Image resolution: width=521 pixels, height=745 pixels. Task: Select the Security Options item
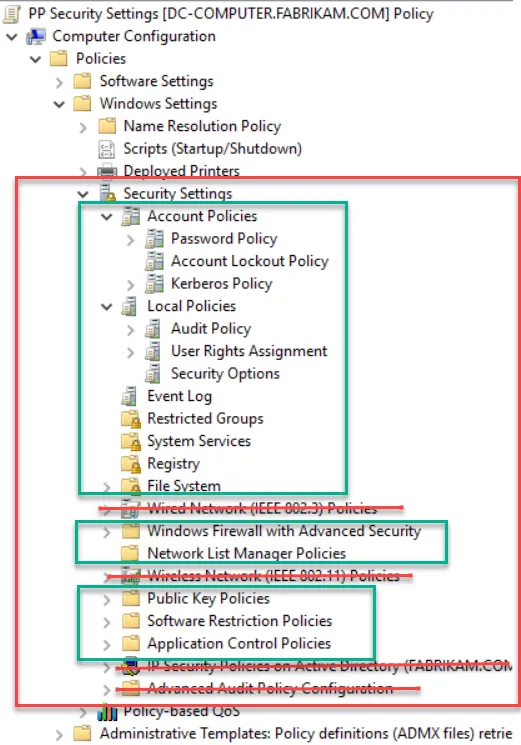coord(225,373)
